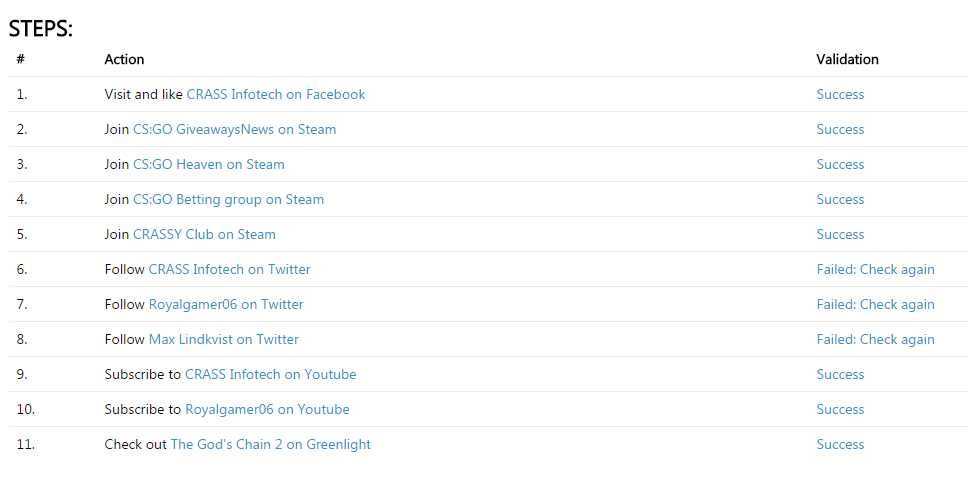Click 'Failed: Check again' for step 6
This screenshot has width=968, height=481.
(x=875, y=269)
